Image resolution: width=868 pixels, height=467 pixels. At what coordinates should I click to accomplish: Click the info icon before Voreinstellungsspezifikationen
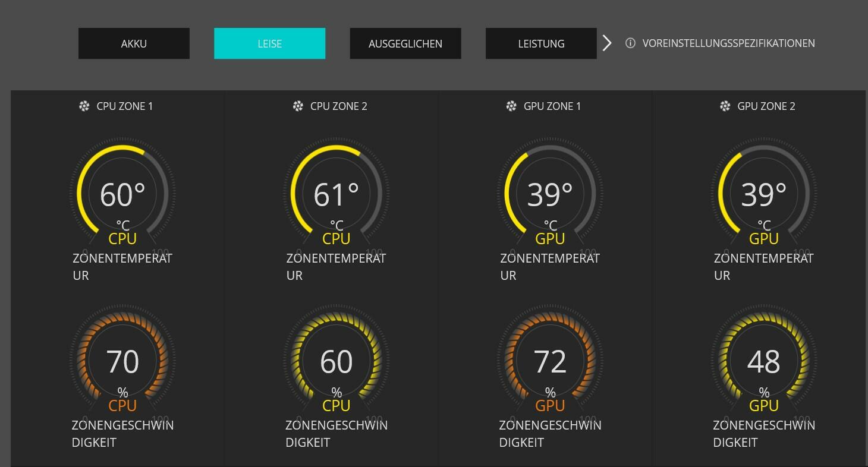click(630, 43)
